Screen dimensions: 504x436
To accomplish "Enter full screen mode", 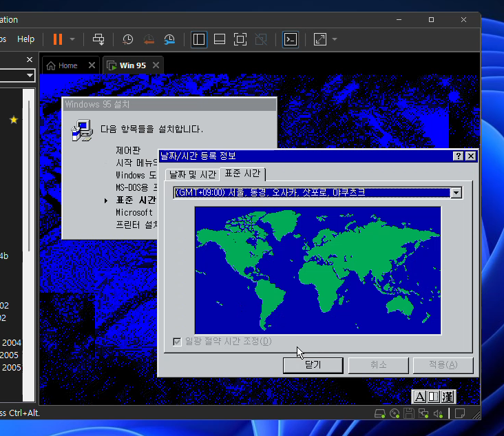I will pos(240,39).
